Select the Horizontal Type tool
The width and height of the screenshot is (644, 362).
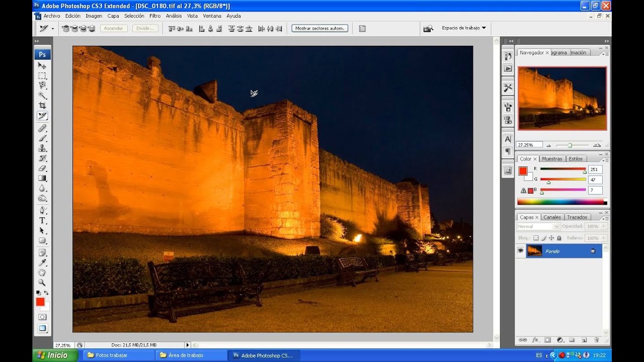pos(42,220)
